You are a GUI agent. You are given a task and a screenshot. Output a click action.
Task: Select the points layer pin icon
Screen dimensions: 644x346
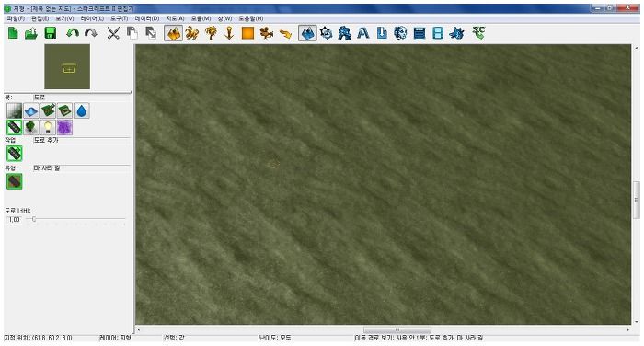[x=229, y=33]
